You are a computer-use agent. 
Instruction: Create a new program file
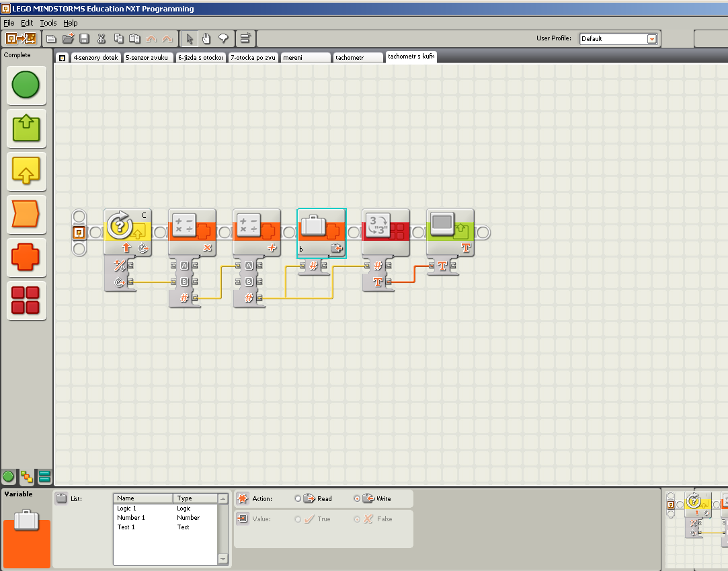point(52,38)
